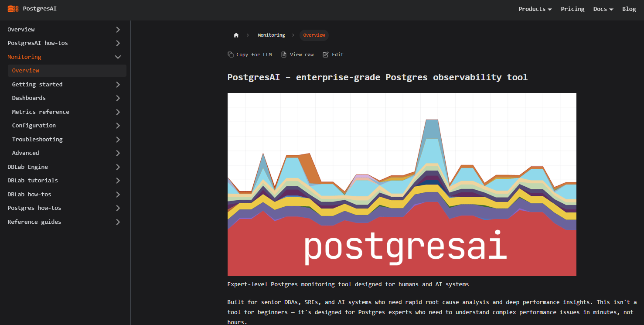Expand Troubleshooting chevron

(118, 140)
